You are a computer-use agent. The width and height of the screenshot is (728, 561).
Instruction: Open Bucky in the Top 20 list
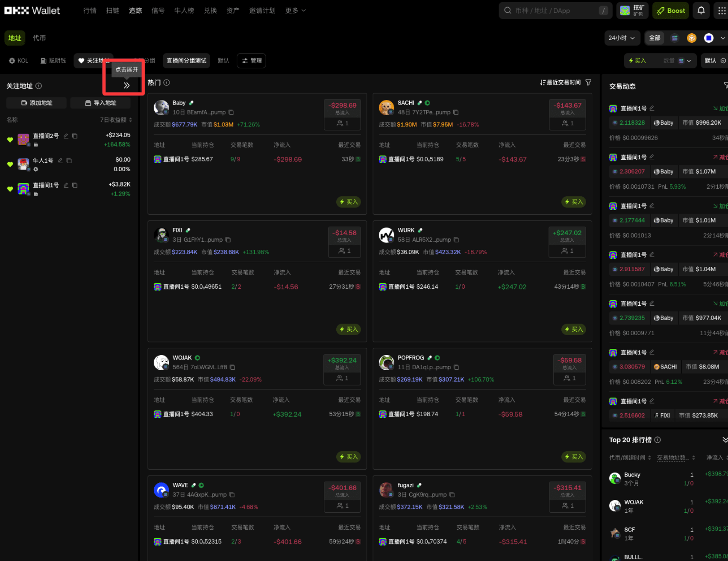(632, 475)
